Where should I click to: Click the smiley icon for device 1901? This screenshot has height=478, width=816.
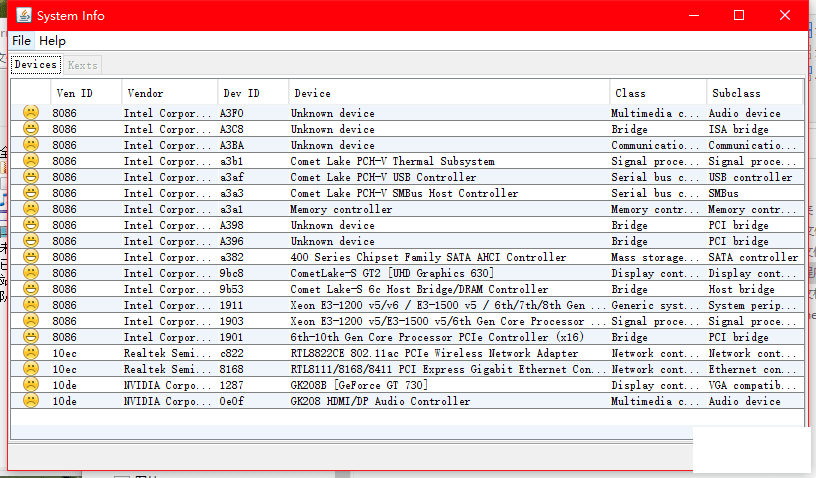click(x=31, y=337)
